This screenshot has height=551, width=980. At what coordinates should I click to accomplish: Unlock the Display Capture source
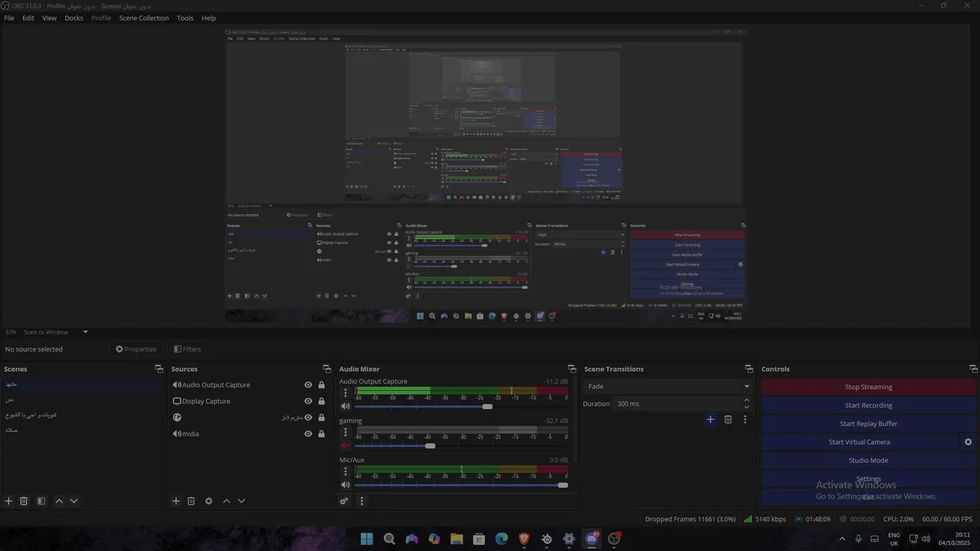point(322,401)
